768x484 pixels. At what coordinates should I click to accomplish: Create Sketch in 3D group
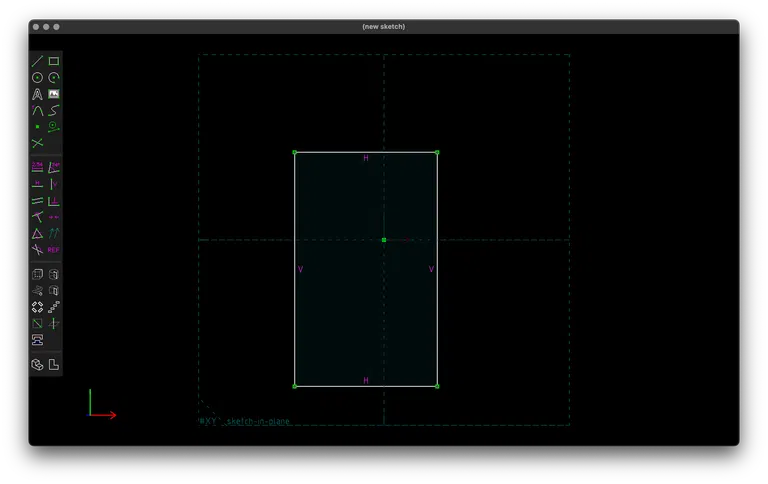coord(54,323)
